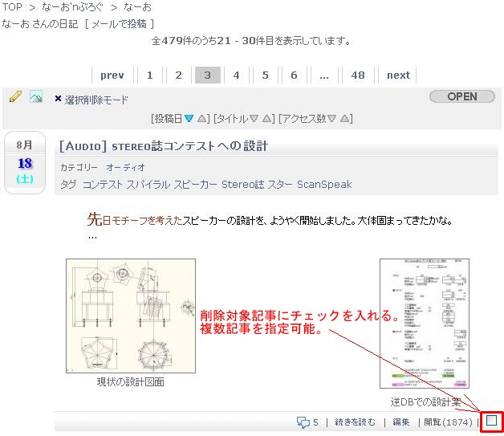Sort by title descending arrow

254,119
